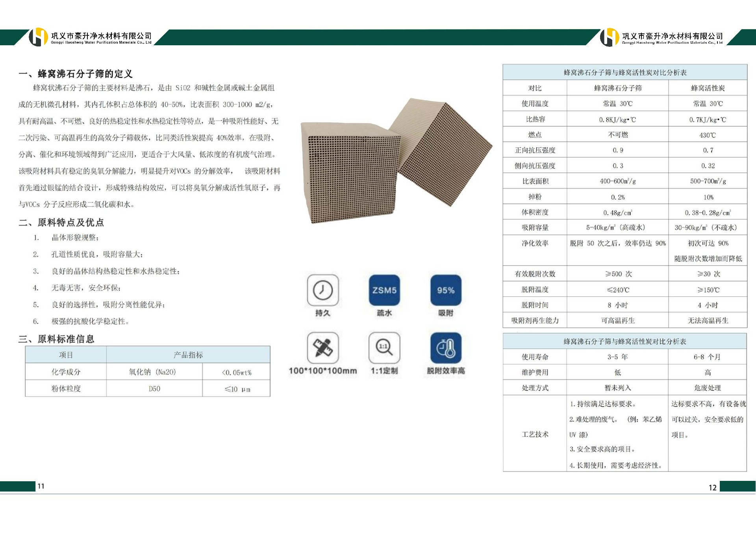Click the 1:1定制 magnifier icon
This screenshot has width=756, height=534.
tap(384, 348)
